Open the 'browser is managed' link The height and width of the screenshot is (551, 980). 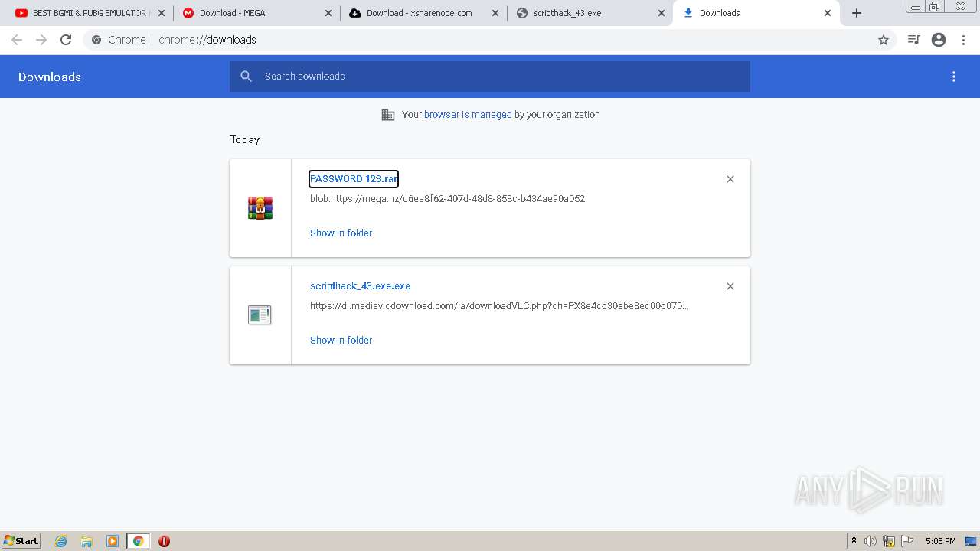point(468,115)
